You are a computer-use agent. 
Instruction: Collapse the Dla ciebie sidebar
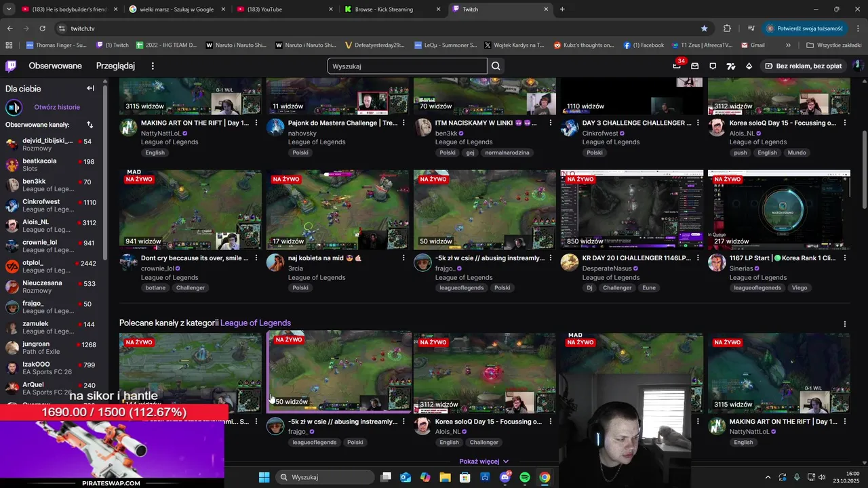point(90,88)
